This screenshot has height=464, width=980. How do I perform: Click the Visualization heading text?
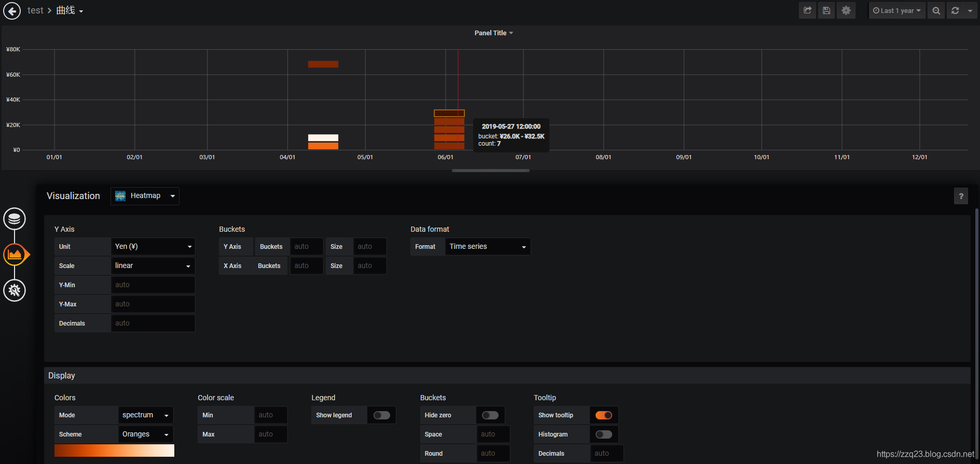[73, 196]
